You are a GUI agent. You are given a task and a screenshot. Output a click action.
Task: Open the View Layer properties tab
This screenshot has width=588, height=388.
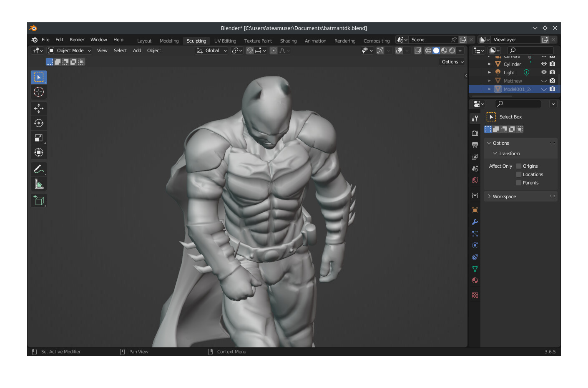475,157
